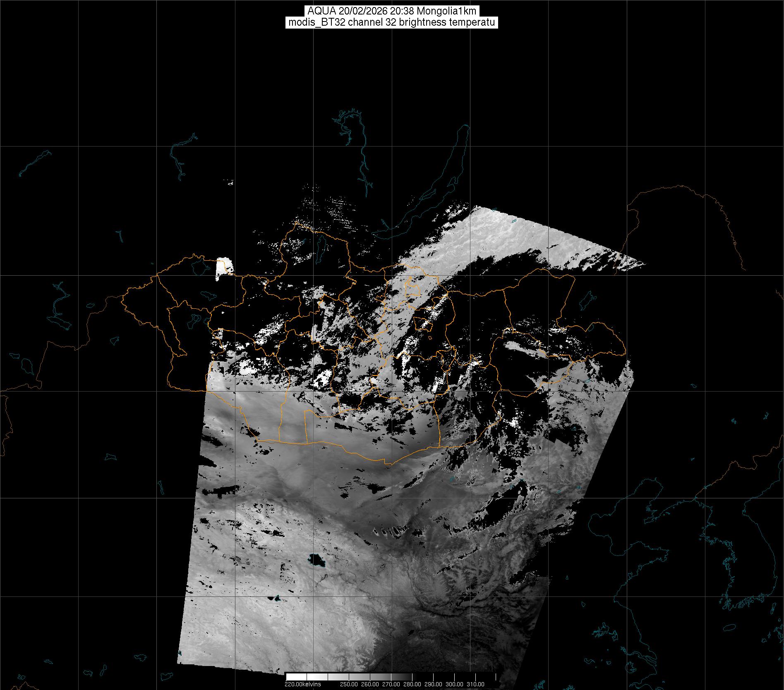Viewport: 784px width, 690px height.
Task: Select the modis_BT32 channel 32 subtitle label
Action: [391, 22]
